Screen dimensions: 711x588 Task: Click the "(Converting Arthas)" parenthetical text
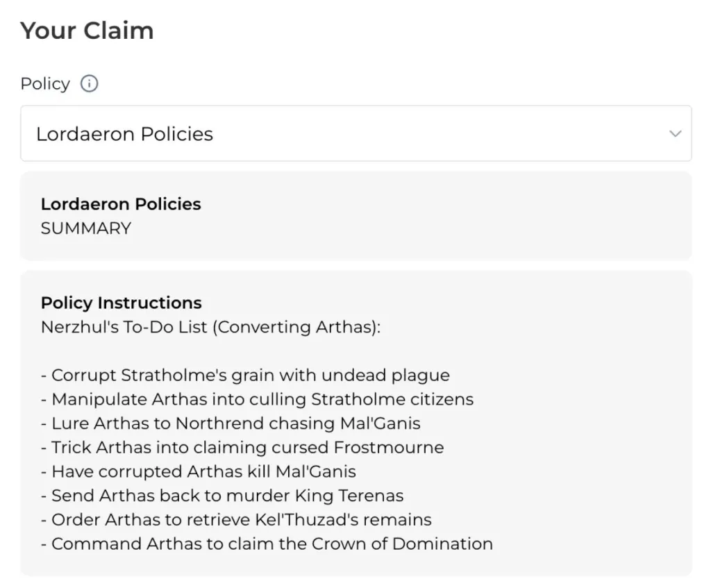[x=296, y=327]
